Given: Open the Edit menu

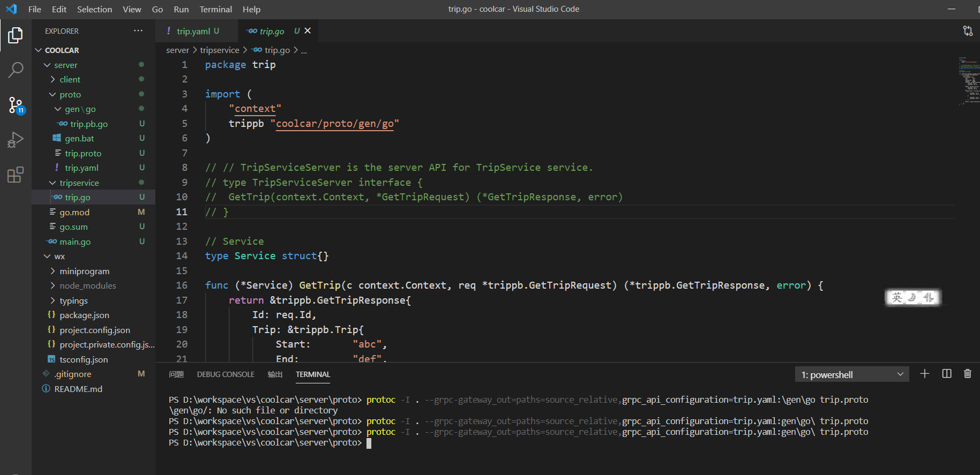Looking at the screenshot, I should tap(59, 9).
